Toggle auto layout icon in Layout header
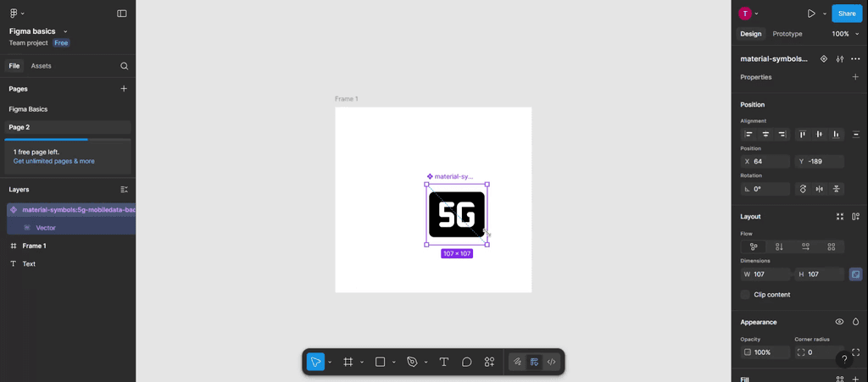 point(856,216)
